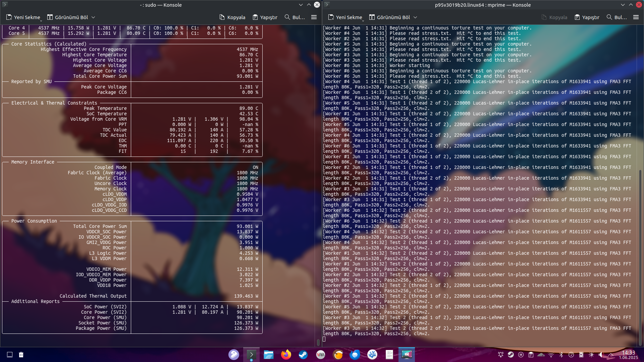Open the Gentoo application launcher
Image resolution: width=644 pixels, height=362 pixels.
(x=234, y=354)
